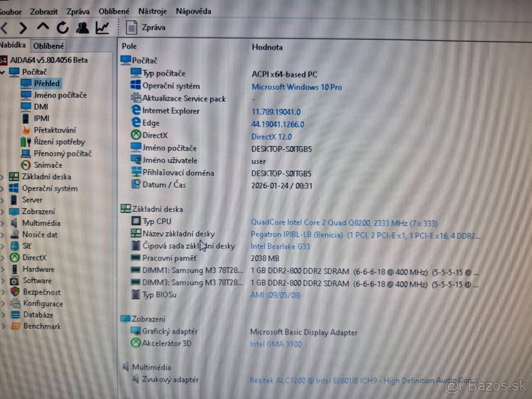This screenshot has height=399, width=532.
Task: Click the forward navigation arrow icon
Action: tap(22, 27)
